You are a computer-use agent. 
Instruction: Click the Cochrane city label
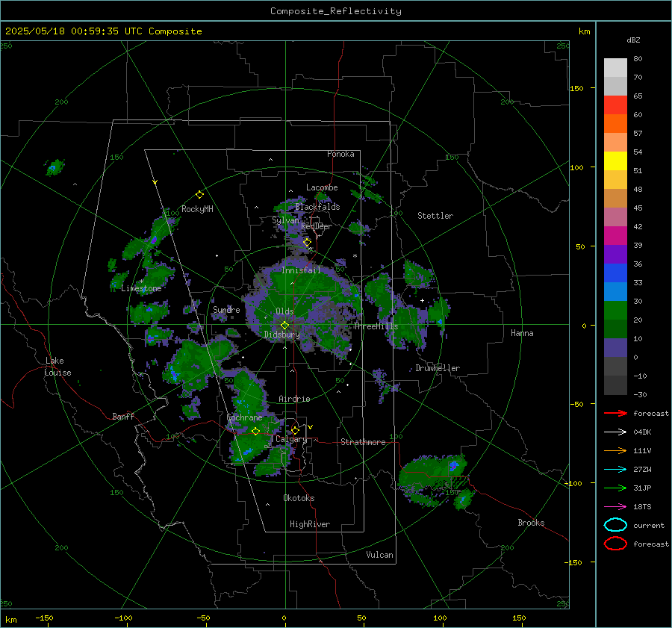pyautogui.click(x=244, y=417)
